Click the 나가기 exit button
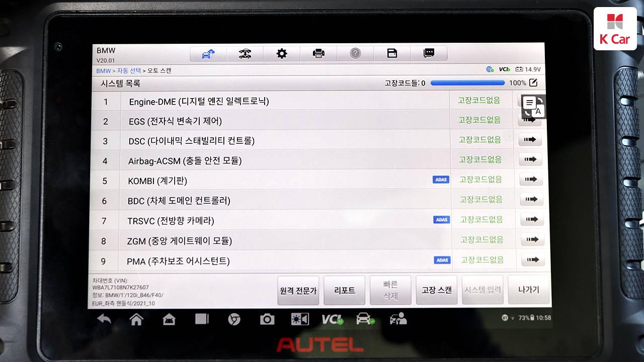This screenshot has width=644, height=362. [529, 290]
